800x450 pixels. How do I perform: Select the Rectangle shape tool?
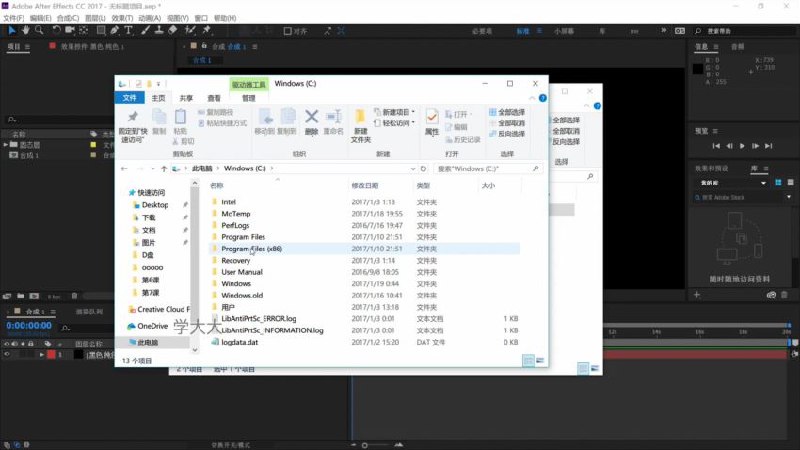click(101, 31)
